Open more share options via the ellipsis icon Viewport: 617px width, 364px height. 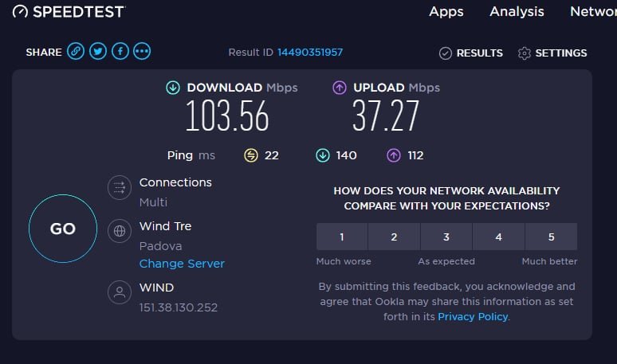(142, 52)
